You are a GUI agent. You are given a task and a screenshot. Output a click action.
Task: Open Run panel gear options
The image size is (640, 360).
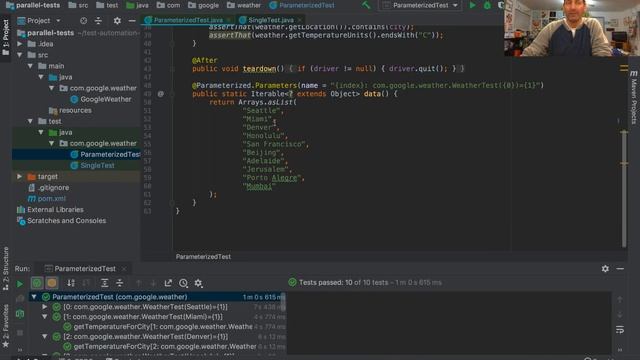pyautogui.click(x=605, y=269)
